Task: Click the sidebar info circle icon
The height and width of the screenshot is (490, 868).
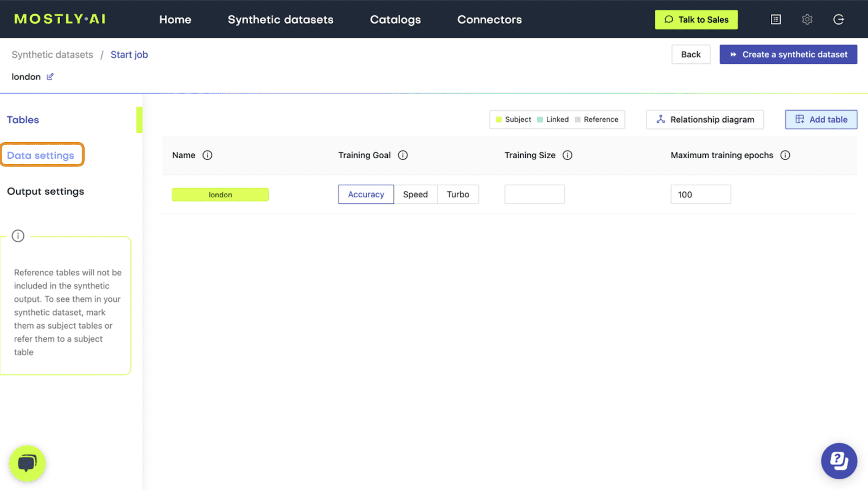Action: 18,236
